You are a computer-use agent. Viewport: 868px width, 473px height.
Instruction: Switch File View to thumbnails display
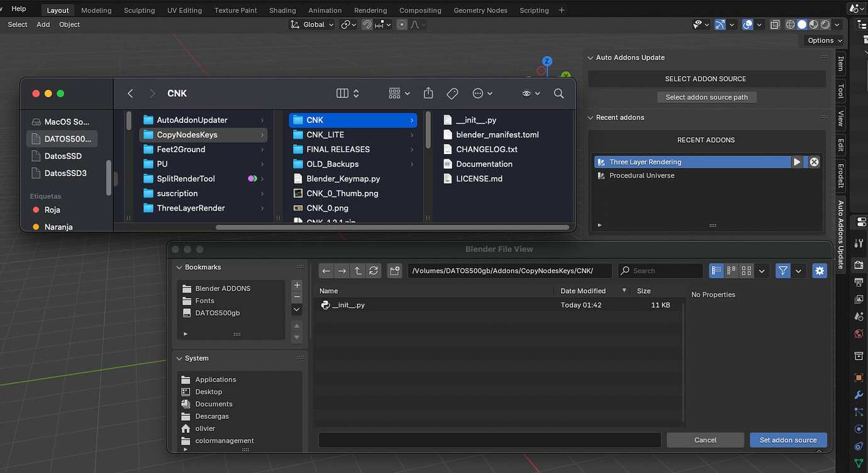(747, 270)
